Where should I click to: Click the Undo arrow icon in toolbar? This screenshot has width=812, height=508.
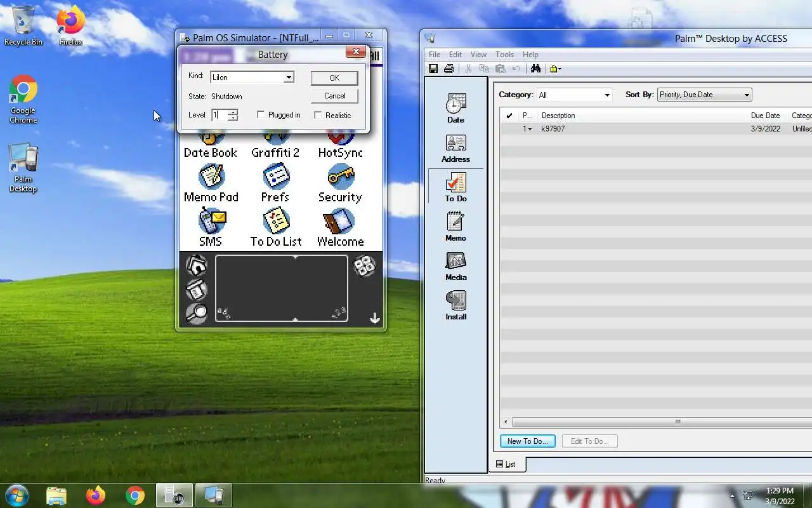(x=516, y=69)
